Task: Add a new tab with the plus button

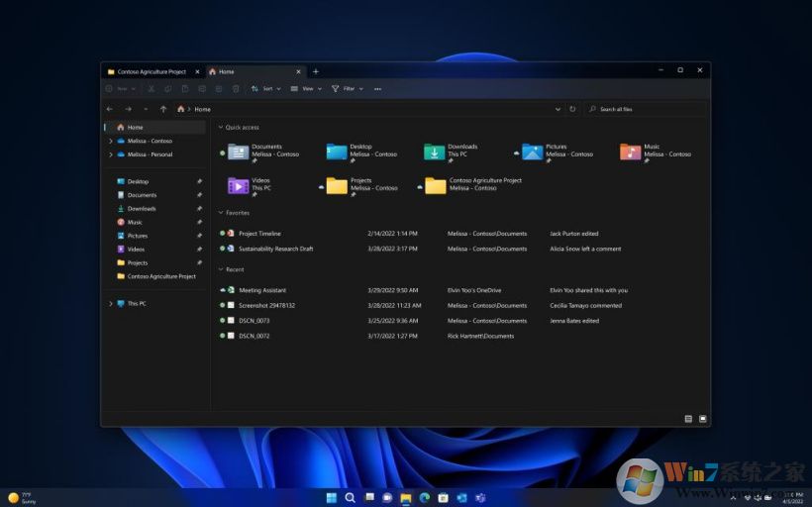Action: [x=316, y=71]
